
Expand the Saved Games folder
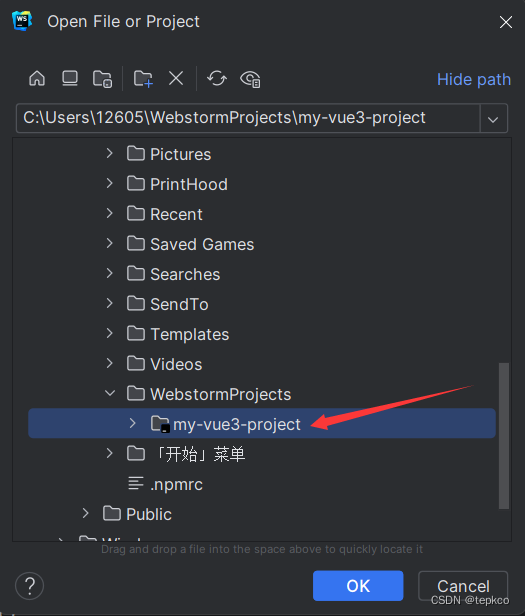click(x=110, y=244)
